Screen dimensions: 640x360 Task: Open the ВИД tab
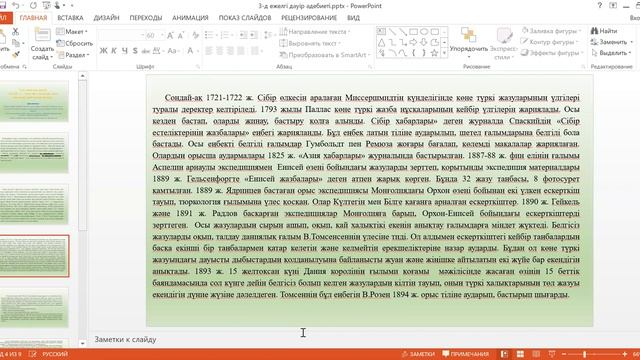click(x=353, y=18)
